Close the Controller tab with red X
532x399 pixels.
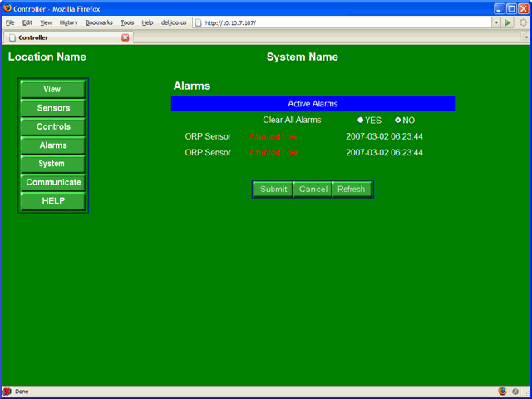(126, 37)
